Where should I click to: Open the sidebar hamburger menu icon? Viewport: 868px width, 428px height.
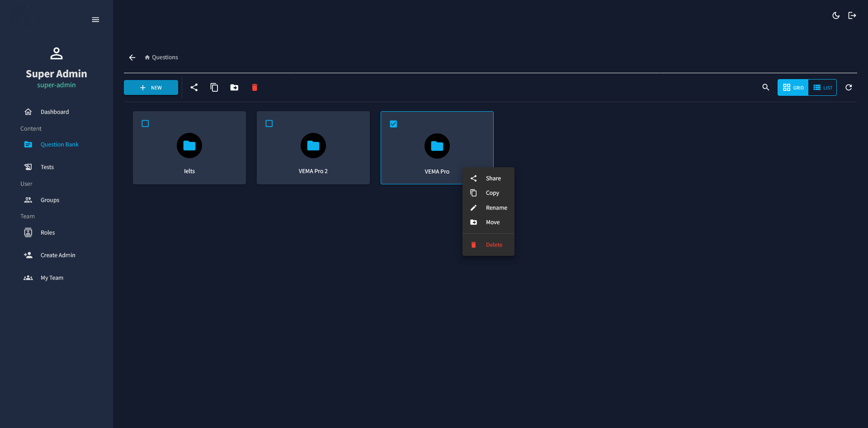(x=95, y=19)
